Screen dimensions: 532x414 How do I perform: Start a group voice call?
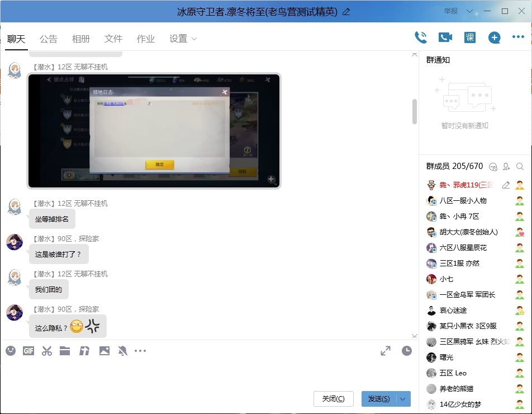coord(421,37)
